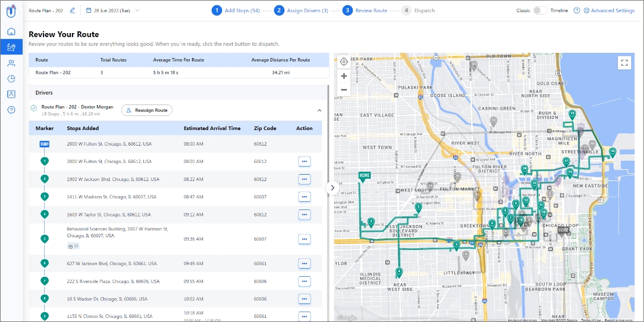Screen dimensions: 644x322
Task: Click the pencil icon to rename route plan
Action: (x=73, y=10)
